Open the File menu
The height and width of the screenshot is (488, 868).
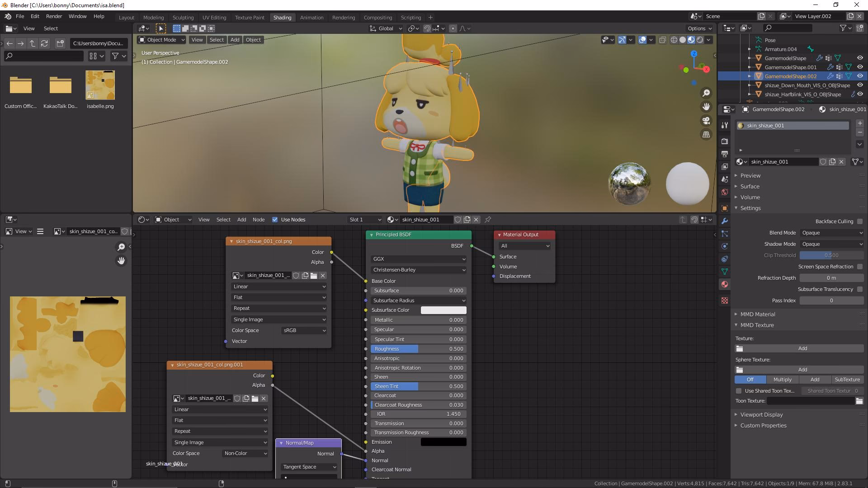pos(20,16)
